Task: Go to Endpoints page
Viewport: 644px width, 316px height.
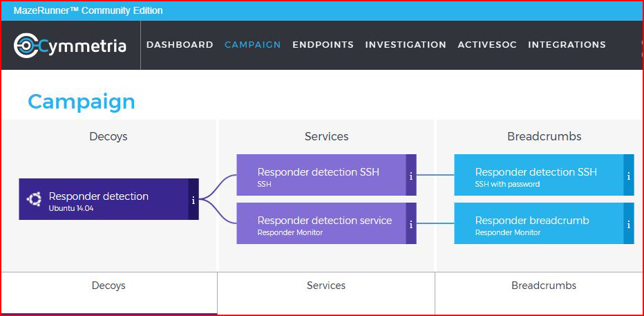Action: 323,45
